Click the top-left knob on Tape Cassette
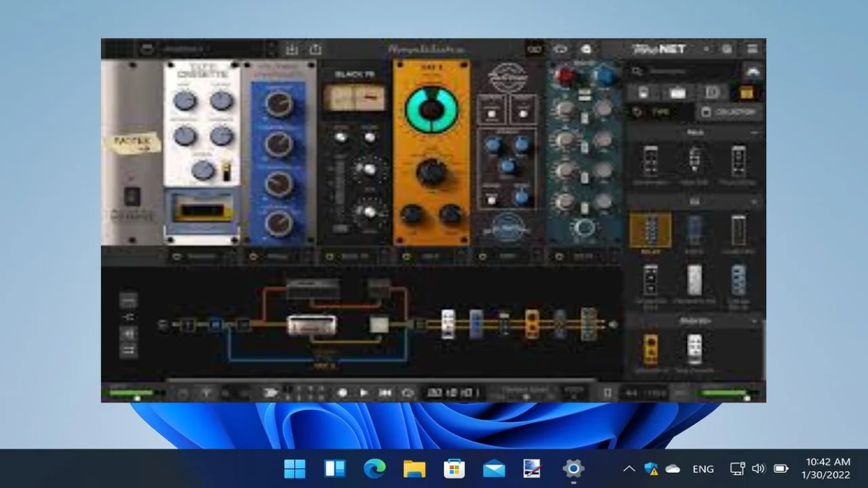This screenshot has width=868, height=488. point(184,102)
